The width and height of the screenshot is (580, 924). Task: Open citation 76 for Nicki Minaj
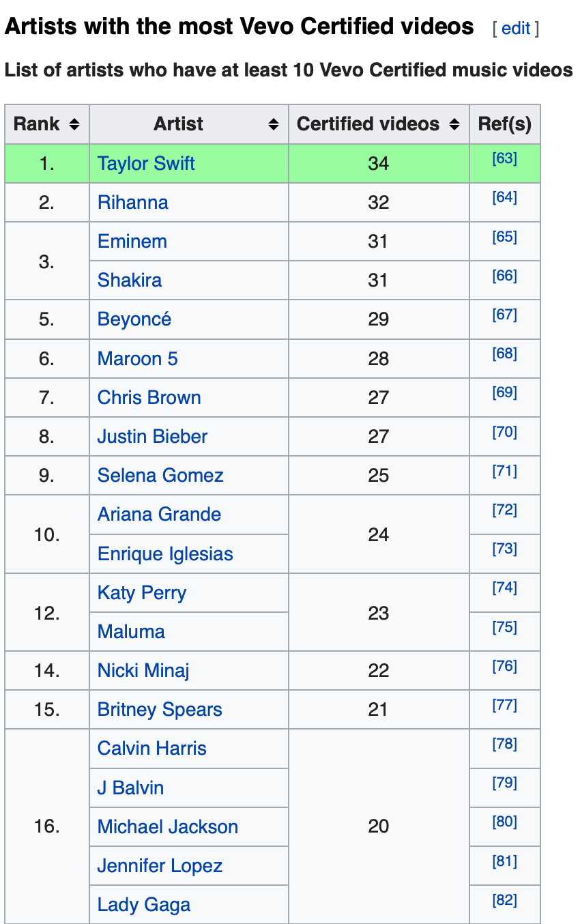(x=504, y=666)
